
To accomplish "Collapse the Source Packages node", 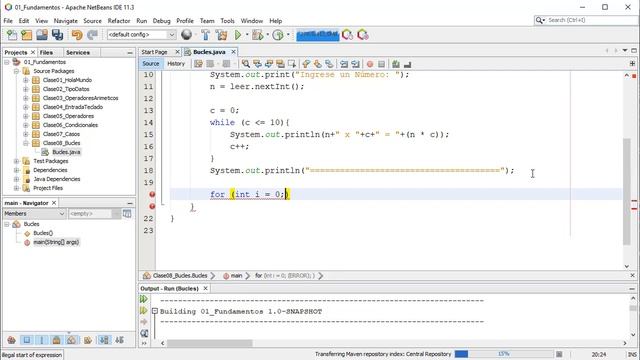I will point(16,71).
